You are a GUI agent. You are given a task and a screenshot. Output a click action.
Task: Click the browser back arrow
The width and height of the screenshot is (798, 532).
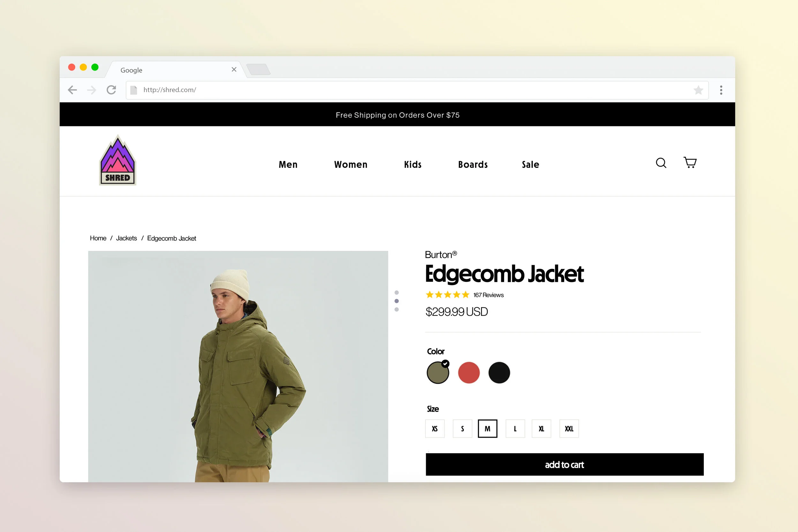72,90
